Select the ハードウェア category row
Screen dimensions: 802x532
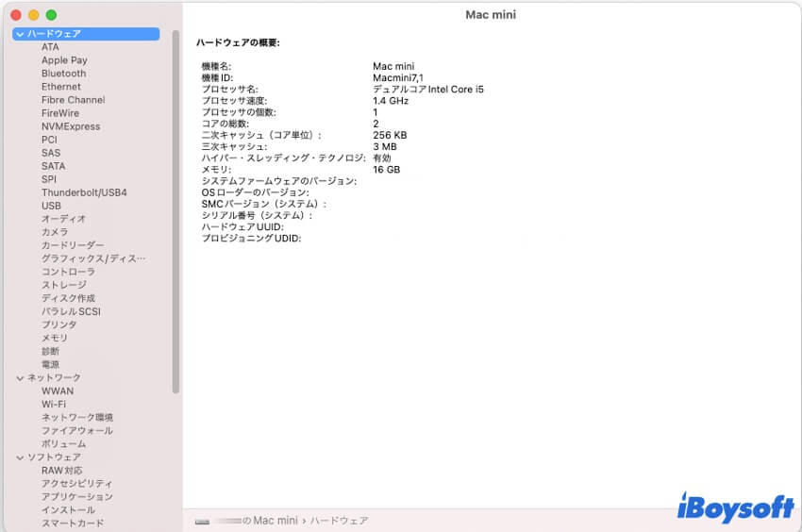pos(86,34)
